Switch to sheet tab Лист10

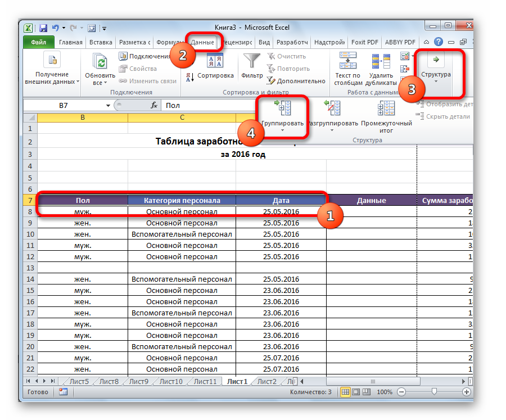[x=171, y=382]
